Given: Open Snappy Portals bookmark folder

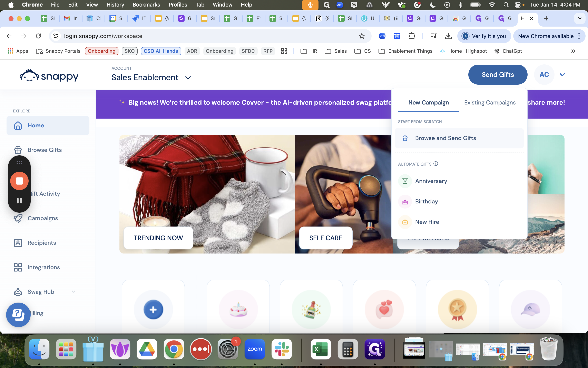Looking at the screenshot, I should (58, 51).
